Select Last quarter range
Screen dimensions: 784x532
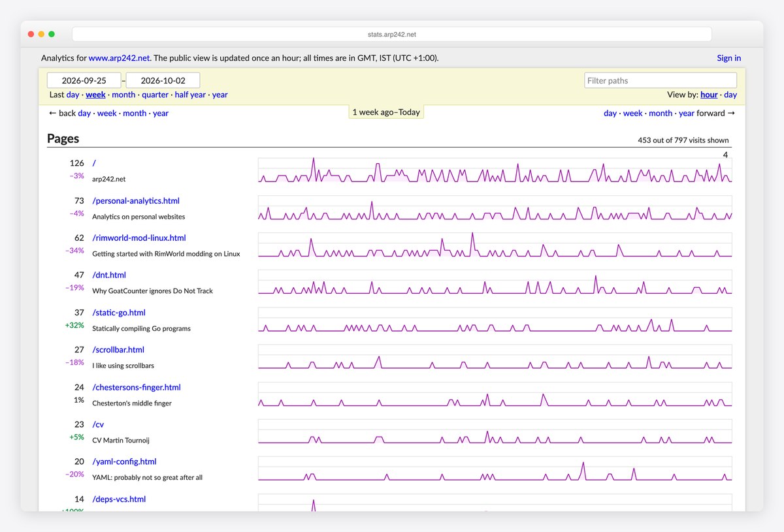(x=155, y=95)
